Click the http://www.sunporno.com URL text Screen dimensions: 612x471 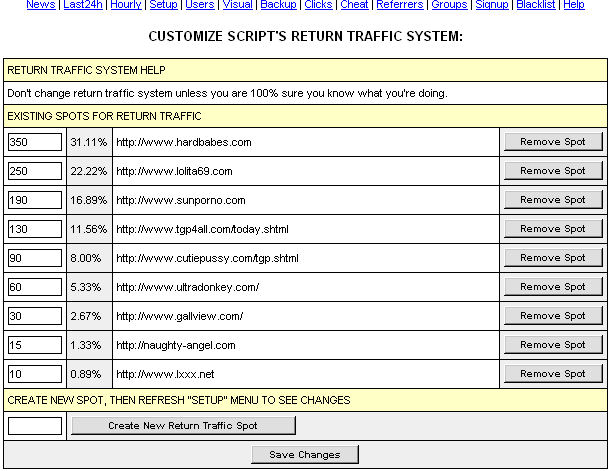pyautogui.click(x=181, y=200)
